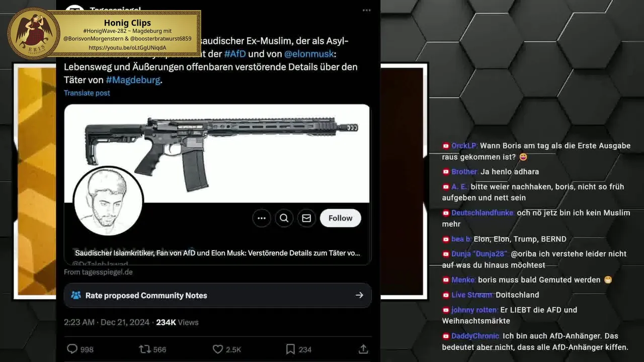Image resolution: width=644 pixels, height=362 pixels.
Task: Click the envelope message icon
Action: coord(306,218)
